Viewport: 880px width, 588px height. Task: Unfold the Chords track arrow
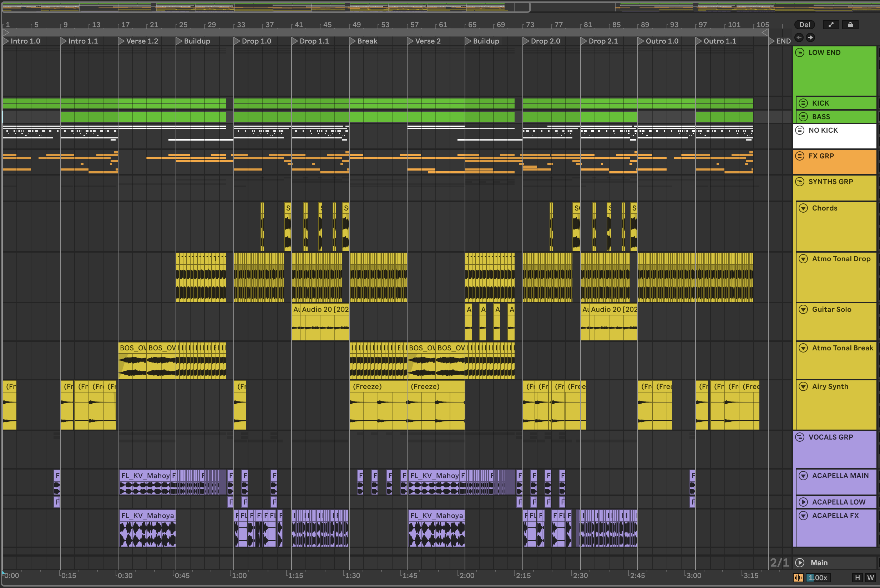pyautogui.click(x=803, y=208)
